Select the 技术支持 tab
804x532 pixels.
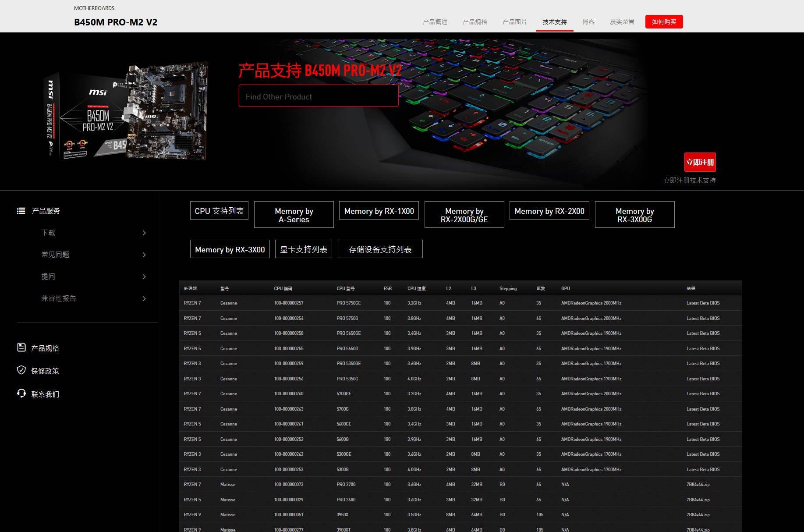click(x=554, y=22)
